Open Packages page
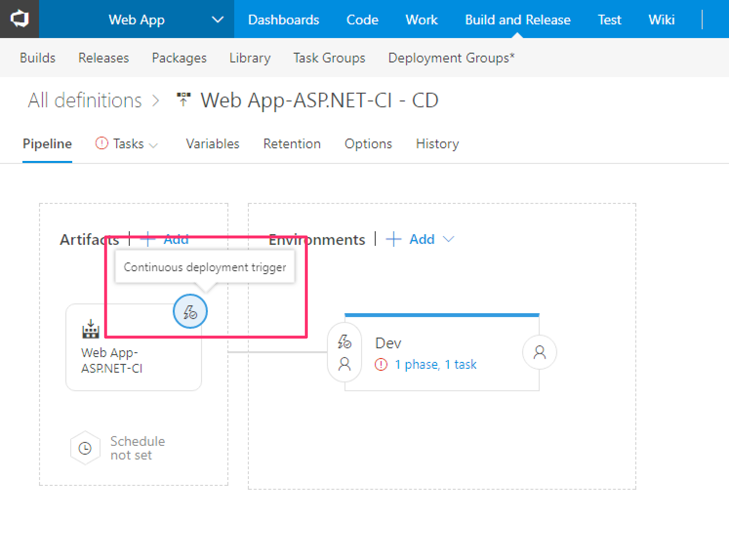Image resolution: width=729 pixels, height=560 pixels. [x=179, y=58]
